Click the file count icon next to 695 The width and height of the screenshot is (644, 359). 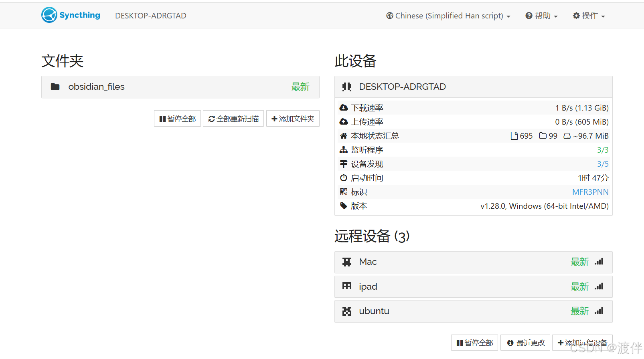pos(514,136)
